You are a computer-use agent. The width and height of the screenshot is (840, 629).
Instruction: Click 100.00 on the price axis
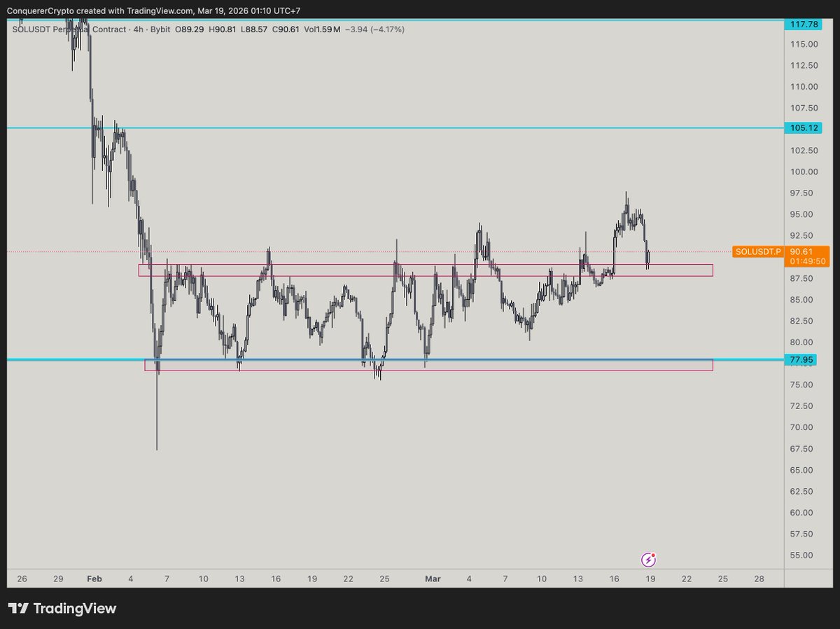pyautogui.click(x=804, y=172)
